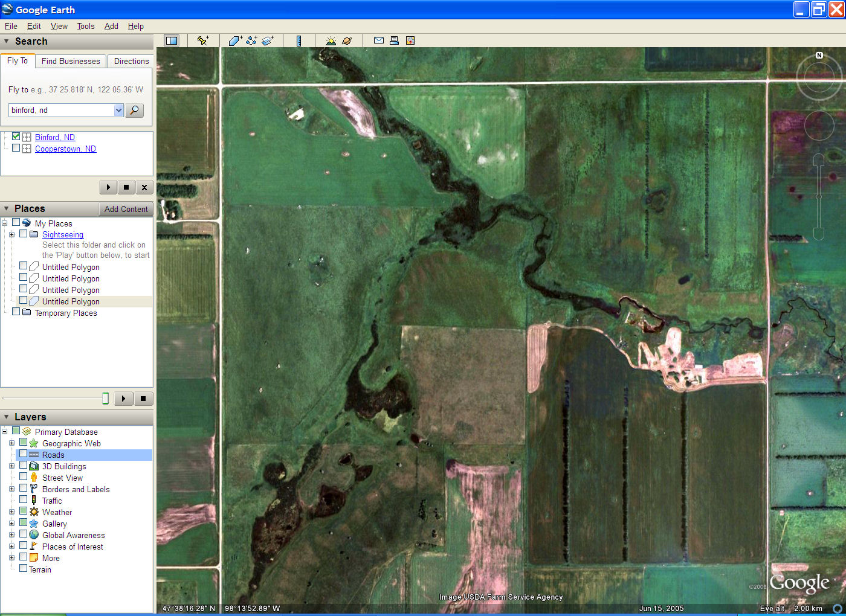The height and width of the screenshot is (616, 846).
Task: Play the search results tour
Action: pyautogui.click(x=108, y=187)
